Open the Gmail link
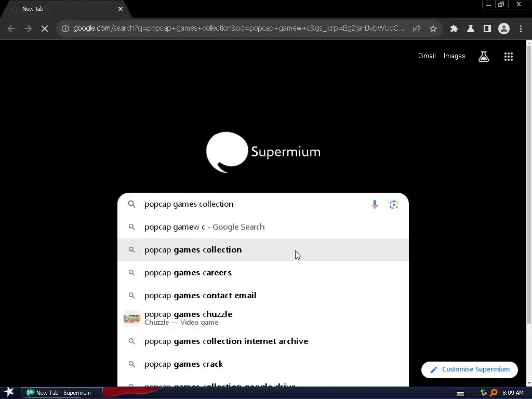The image size is (532, 399). (x=427, y=56)
